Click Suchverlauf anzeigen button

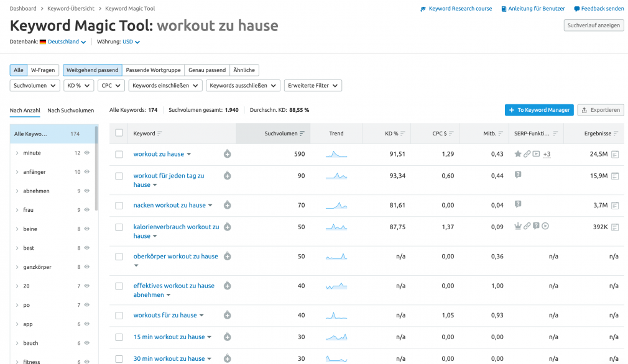594,25
